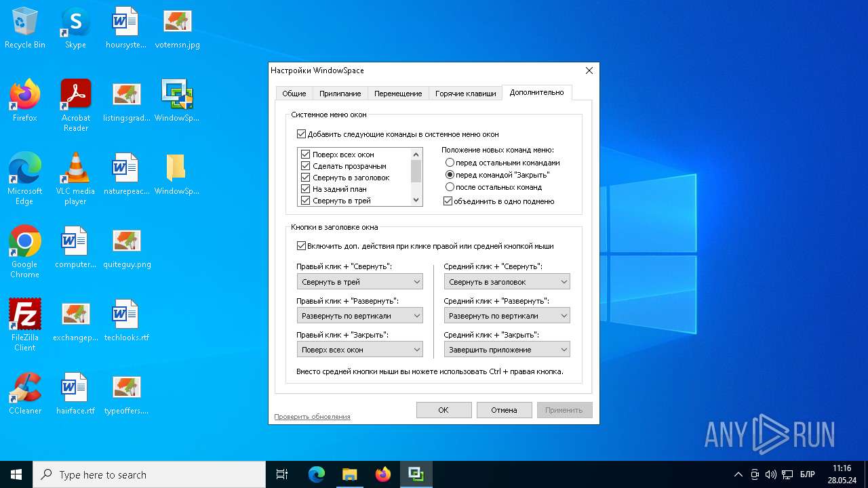Switch to the 'Прилипание' tab
868x488 pixels.
coord(340,94)
